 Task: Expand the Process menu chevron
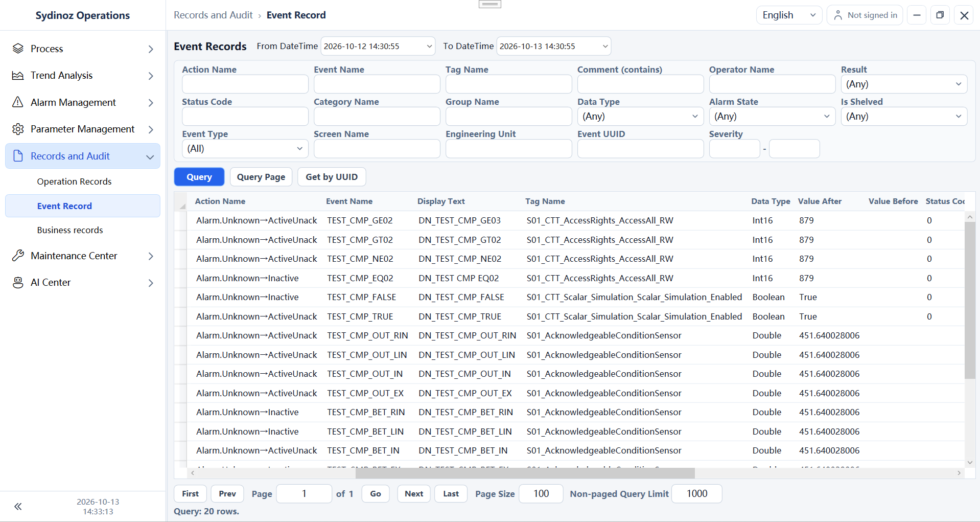click(x=151, y=49)
